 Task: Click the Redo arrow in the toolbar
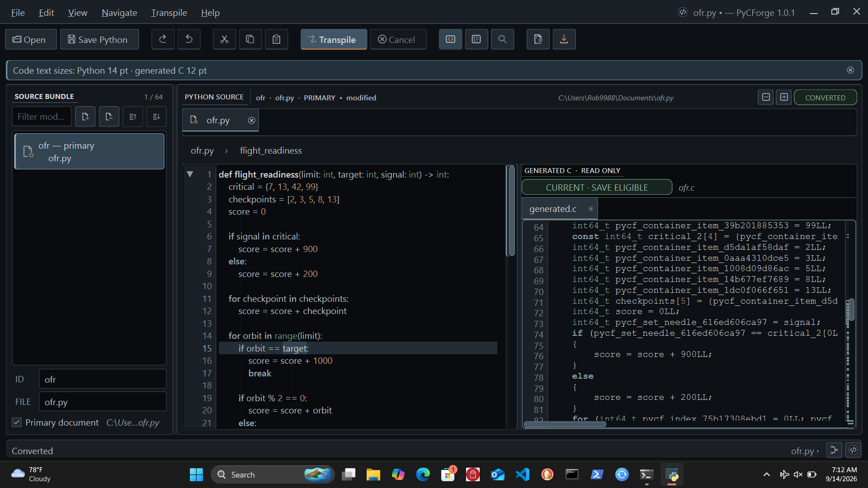163,39
